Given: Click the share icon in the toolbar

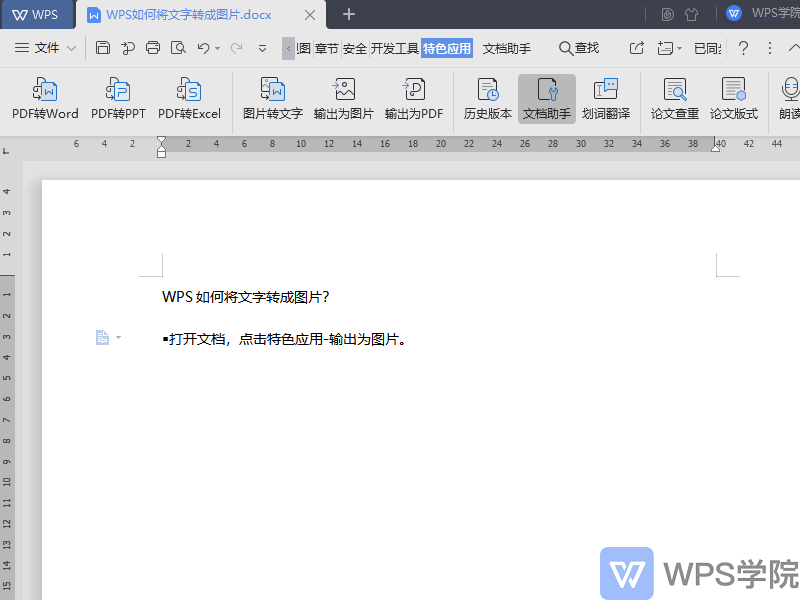Looking at the screenshot, I should coord(636,48).
